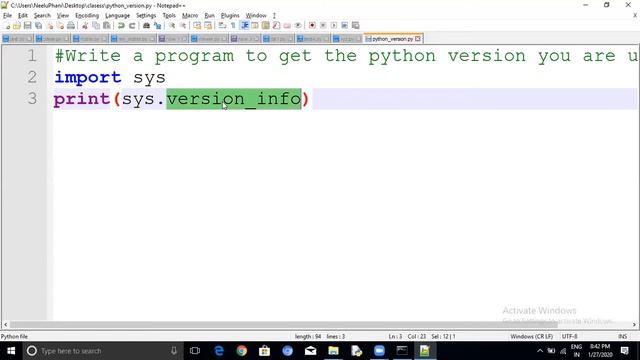This screenshot has height=360, width=640.
Task: Click Run a Macro Multiple Times icon
Action: (344, 25)
